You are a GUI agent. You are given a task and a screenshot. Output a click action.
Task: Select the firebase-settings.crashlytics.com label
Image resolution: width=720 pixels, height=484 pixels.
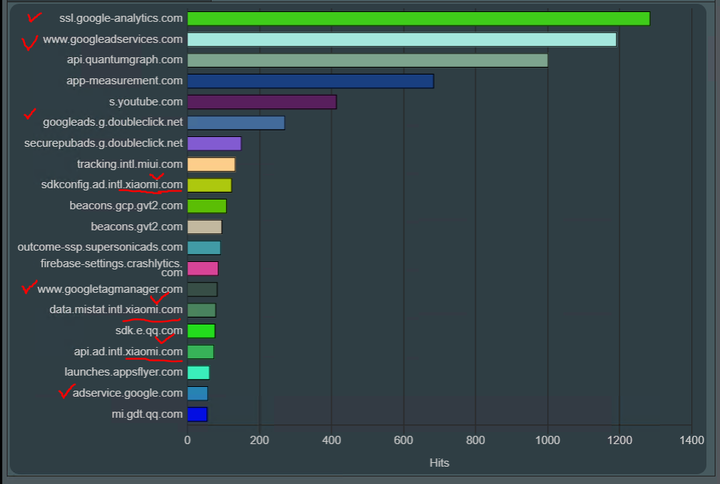[111, 268]
